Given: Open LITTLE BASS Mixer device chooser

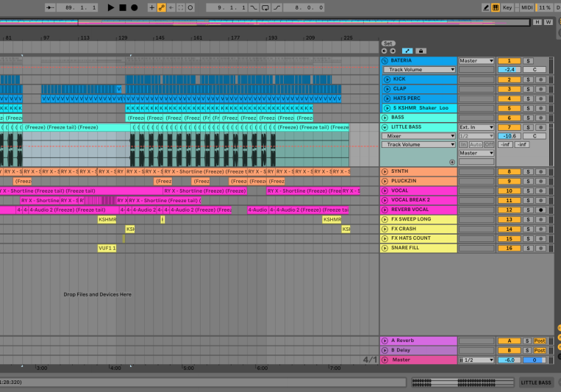Looking at the screenshot, I should [418, 136].
